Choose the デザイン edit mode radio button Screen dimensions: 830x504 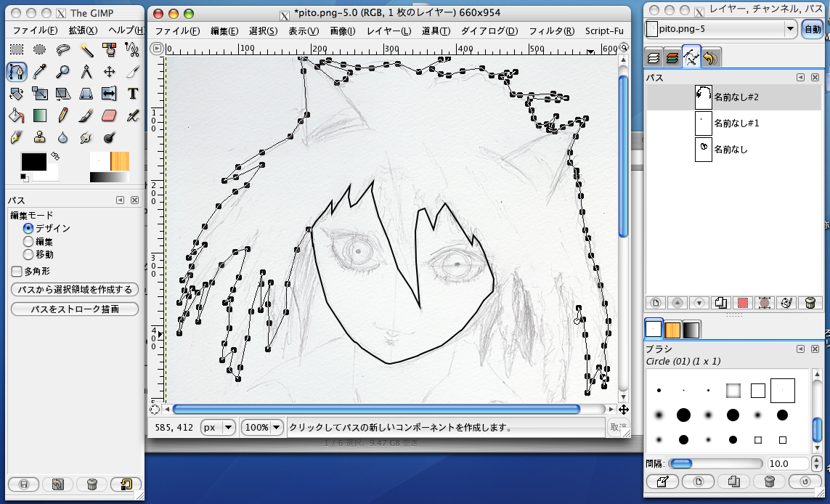coord(28,228)
